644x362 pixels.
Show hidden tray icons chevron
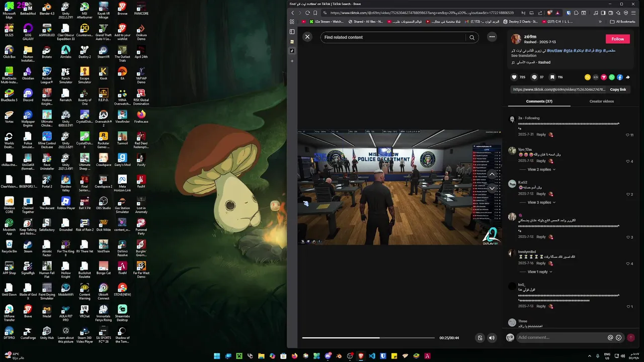click(x=590, y=356)
